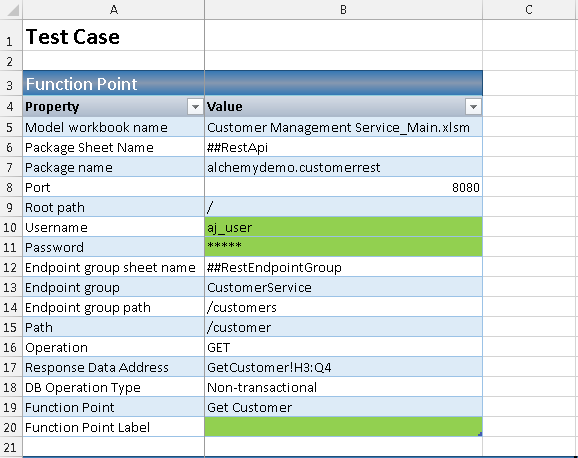Select the Operation value cell GET
578x458 pixels.
pyautogui.click(x=343, y=347)
